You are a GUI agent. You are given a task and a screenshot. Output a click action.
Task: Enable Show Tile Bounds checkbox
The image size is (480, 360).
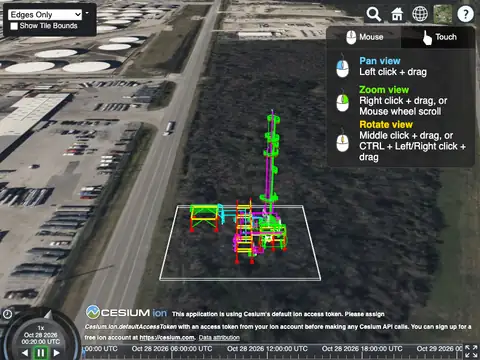tap(14, 26)
